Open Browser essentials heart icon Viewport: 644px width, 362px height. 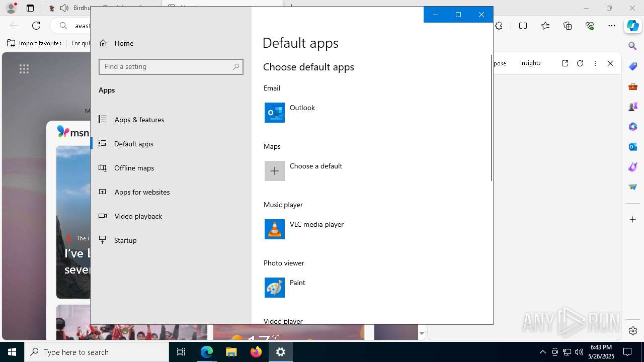click(x=590, y=26)
